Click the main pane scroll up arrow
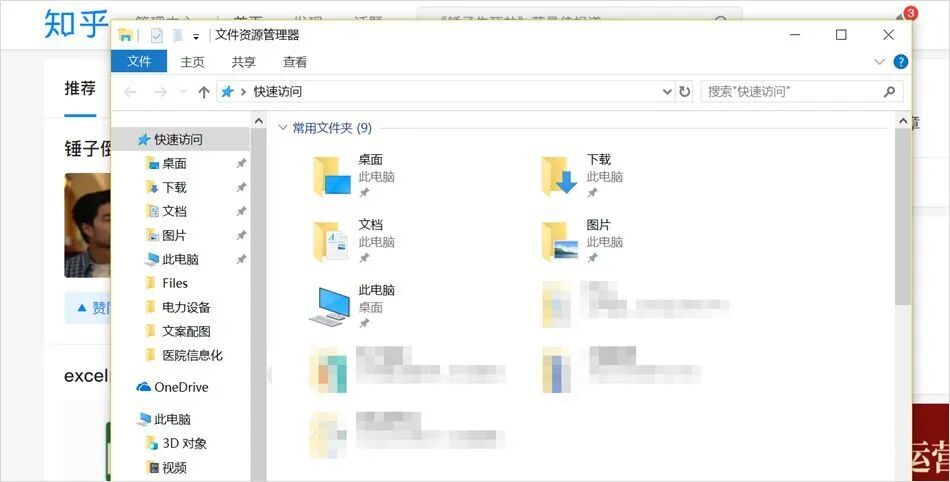Viewport: 950px width, 482px height. tap(902, 121)
